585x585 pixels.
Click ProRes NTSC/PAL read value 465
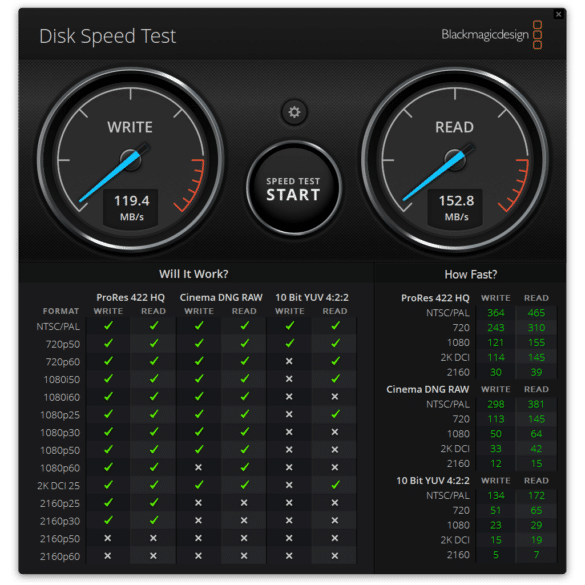[536, 313]
